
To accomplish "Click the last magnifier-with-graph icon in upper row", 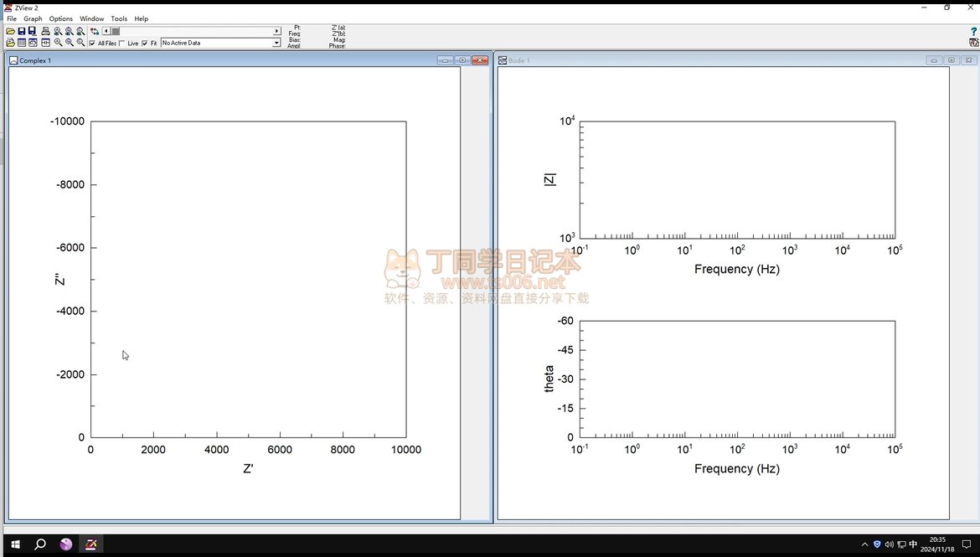I will pos(80,31).
